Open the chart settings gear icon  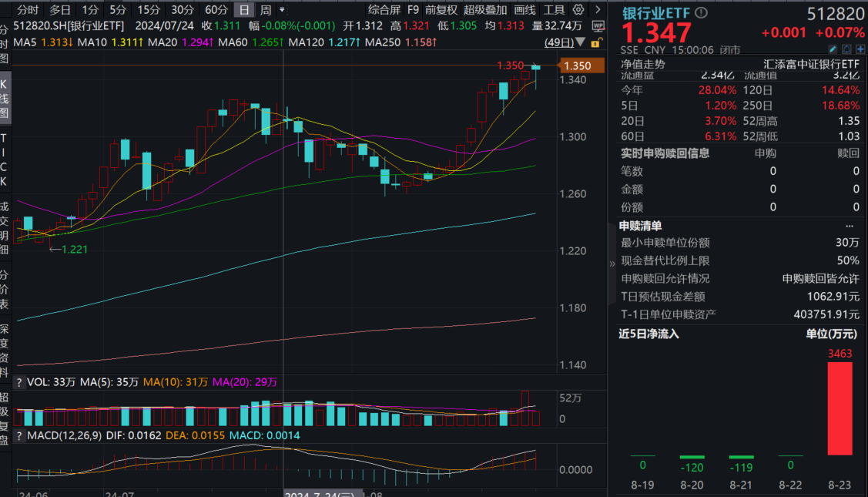[578, 9]
